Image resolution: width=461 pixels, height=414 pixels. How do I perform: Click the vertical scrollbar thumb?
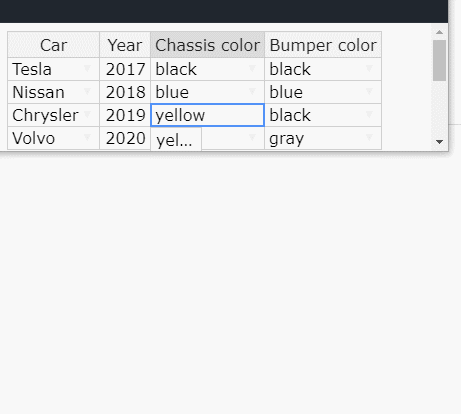coord(439,60)
